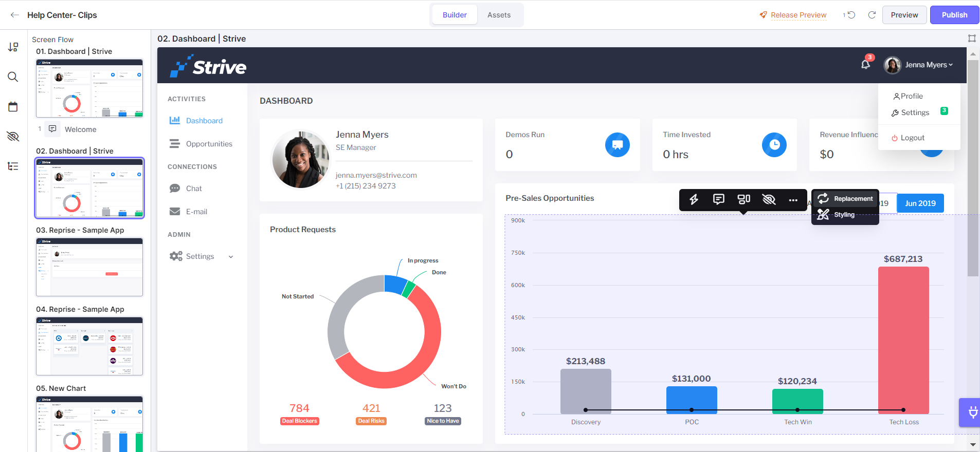Click the Settings gears icon under ADMIN
The width and height of the screenshot is (980, 452).
pyautogui.click(x=176, y=256)
